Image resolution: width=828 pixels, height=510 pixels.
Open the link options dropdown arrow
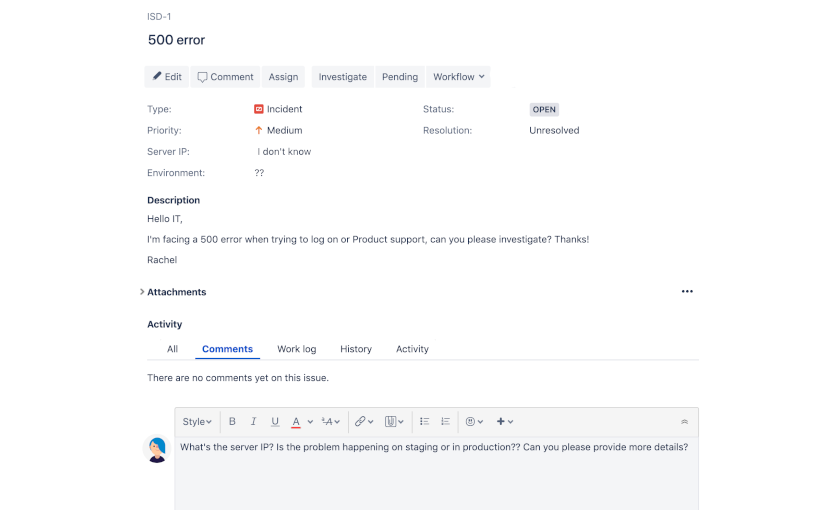[x=371, y=421]
